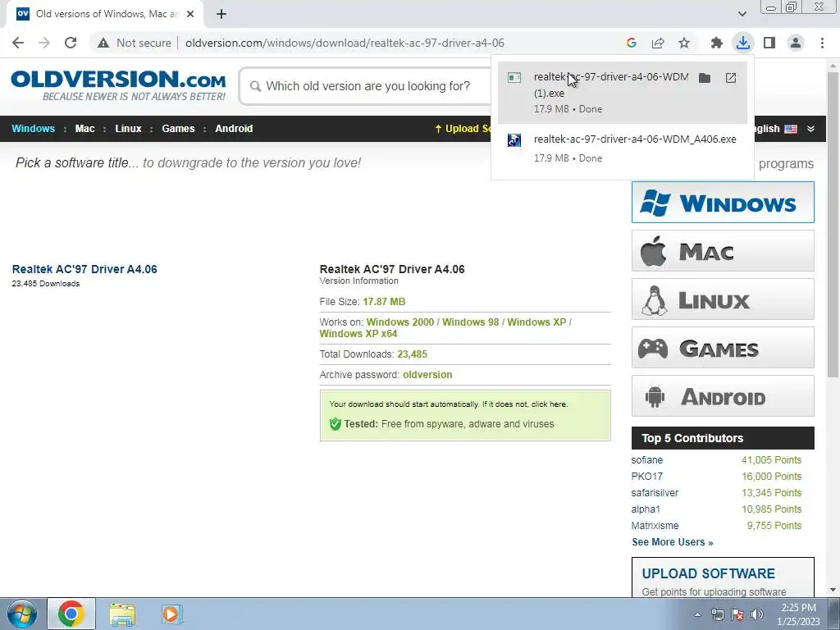Click the Windows 98 compatibility link
Image resolution: width=840 pixels, height=630 pixels.
(470, 322)
